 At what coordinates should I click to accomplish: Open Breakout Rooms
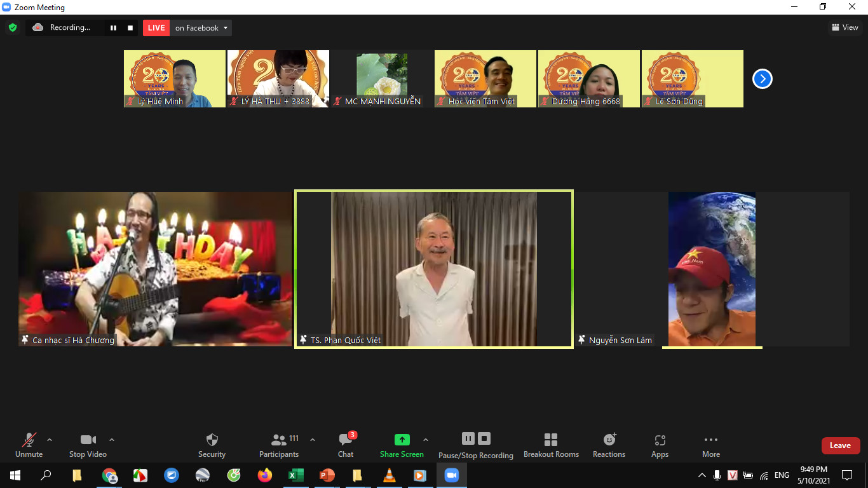[x=551, y=445]
